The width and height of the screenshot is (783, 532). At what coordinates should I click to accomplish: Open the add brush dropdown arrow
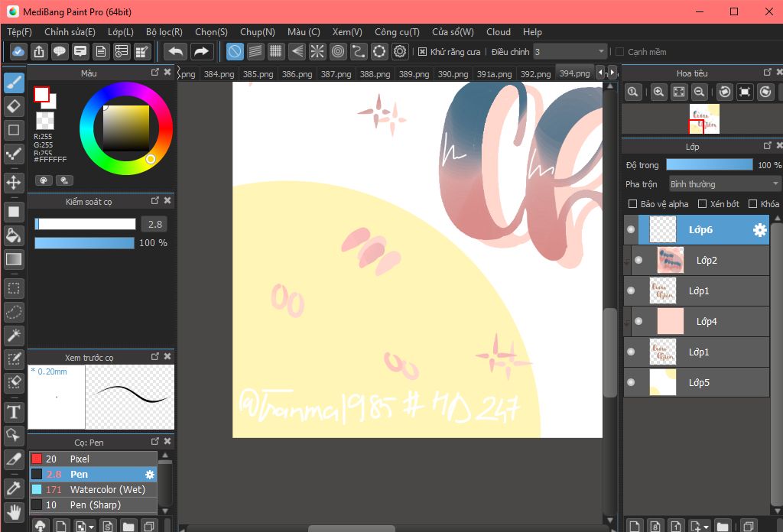(x=92, y=527)
